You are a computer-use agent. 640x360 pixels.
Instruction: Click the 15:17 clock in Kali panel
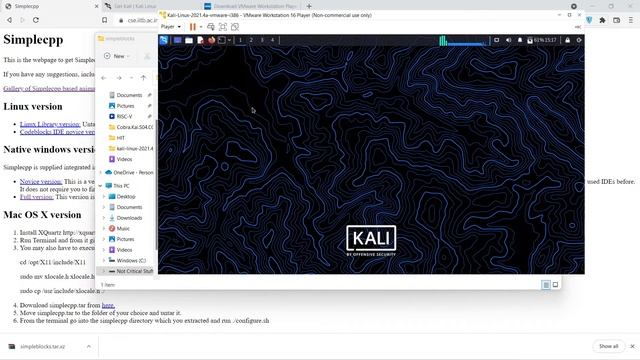point(551,40)
